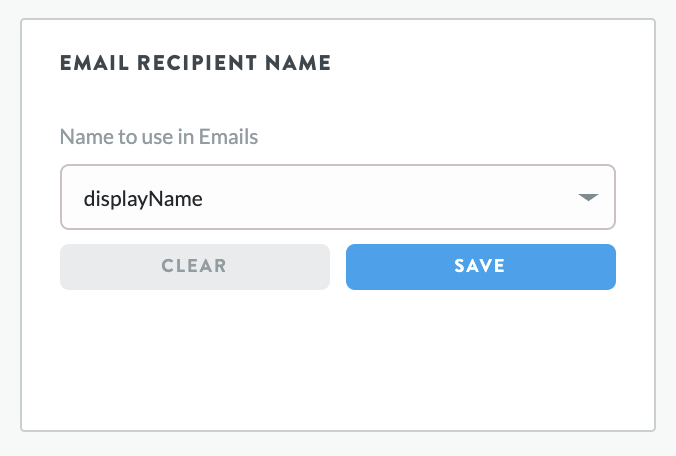Hit the blue Save button
This screenshot has width=676, height=456.
point(480,267)
